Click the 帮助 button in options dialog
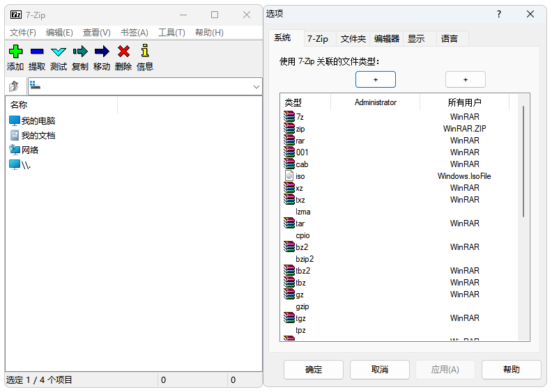The height and width of the screenshot is (392, 552). pos(512,370)
